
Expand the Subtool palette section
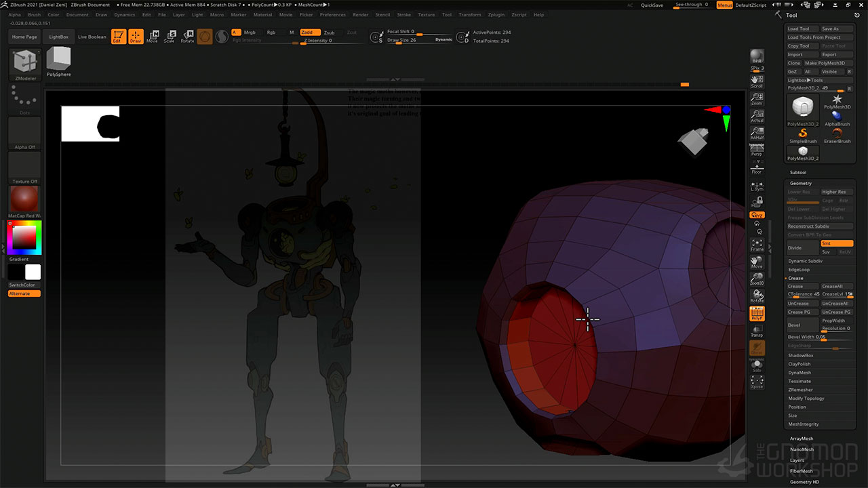798,172
